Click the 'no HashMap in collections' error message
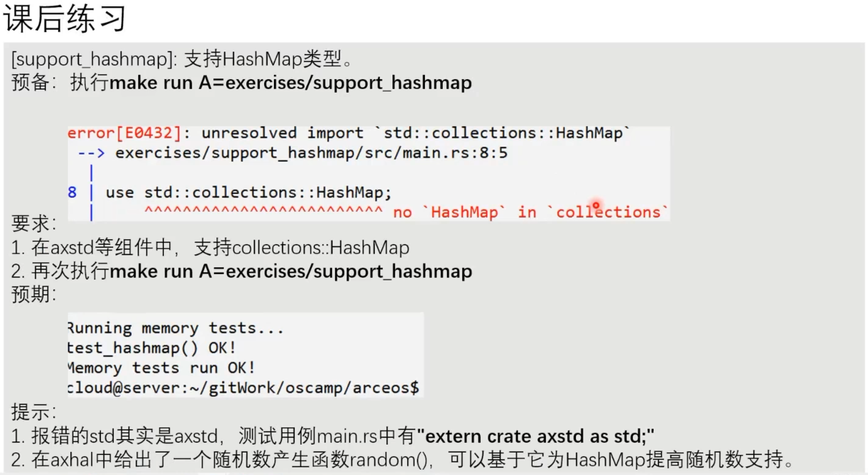The width and height of the screenshot is (868, 475). (x=530, y=212)
